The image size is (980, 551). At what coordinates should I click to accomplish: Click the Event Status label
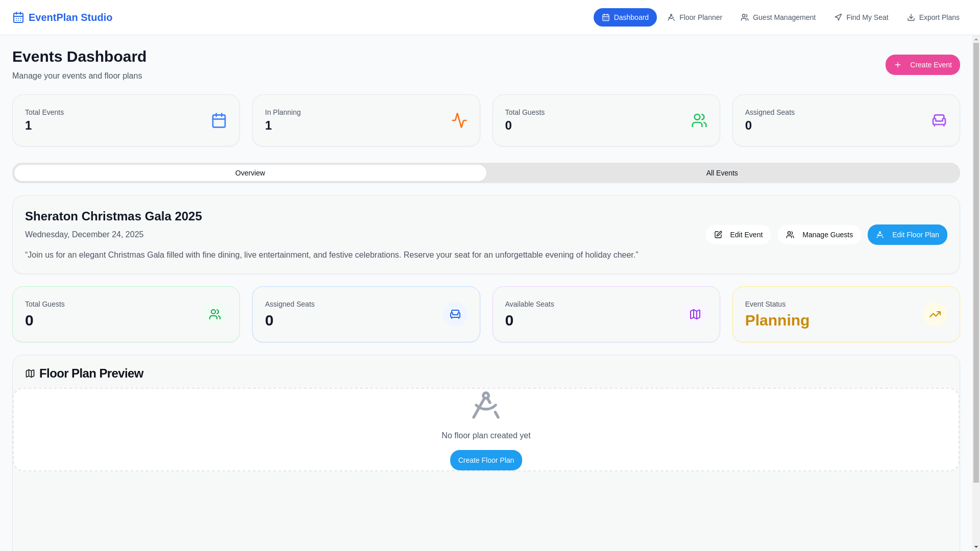(x=765, y=304)
